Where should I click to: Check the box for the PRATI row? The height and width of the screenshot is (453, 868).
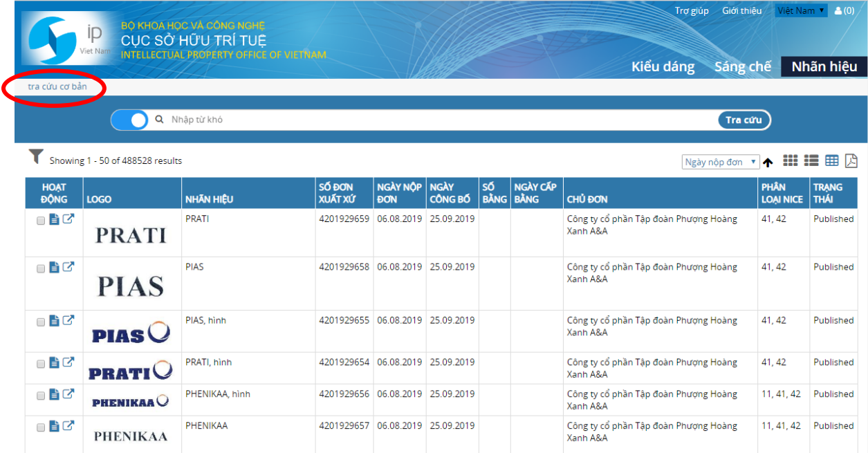click(x=41, y=221)
